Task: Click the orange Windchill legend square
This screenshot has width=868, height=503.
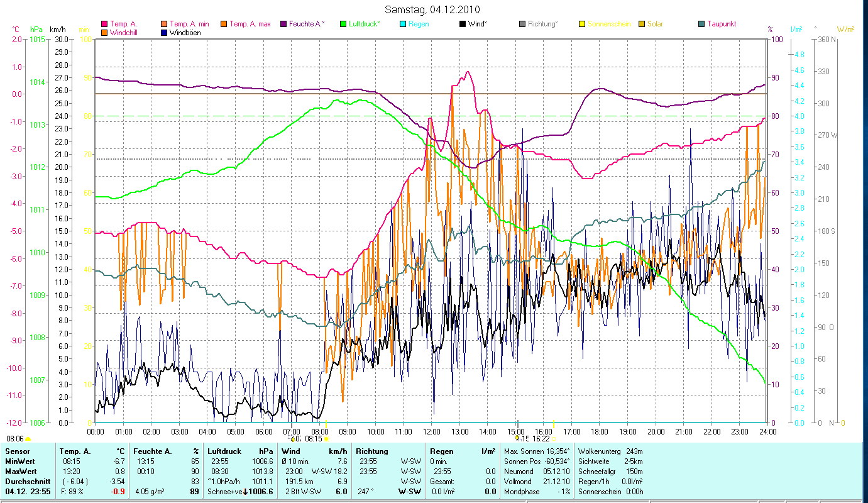Action: 104,33
